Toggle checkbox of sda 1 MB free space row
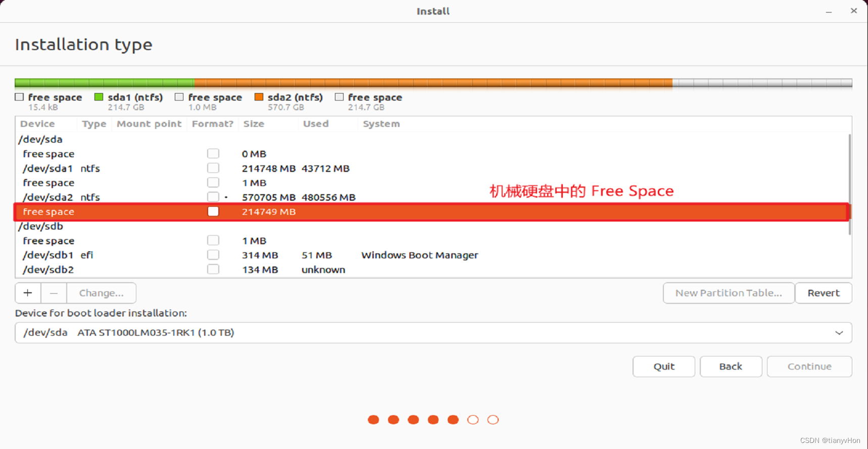Image resolution: width=868 pixels, height=449 pixels. click(213, 183)
